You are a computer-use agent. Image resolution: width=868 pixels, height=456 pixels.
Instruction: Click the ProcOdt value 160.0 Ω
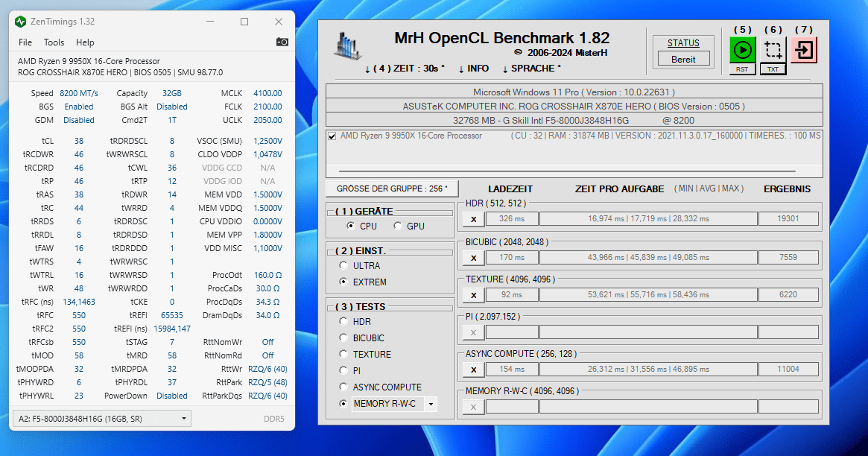pyautogui.click(x=267, y=275)
